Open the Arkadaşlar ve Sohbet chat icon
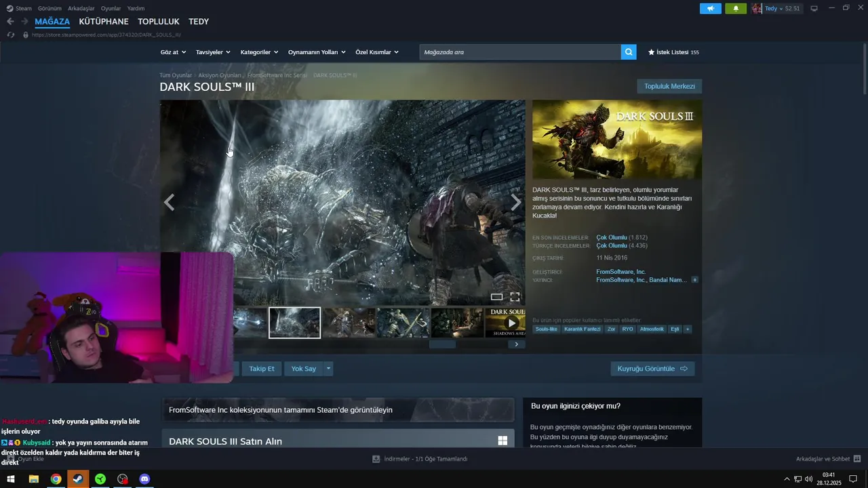 [x=857, y=459]
